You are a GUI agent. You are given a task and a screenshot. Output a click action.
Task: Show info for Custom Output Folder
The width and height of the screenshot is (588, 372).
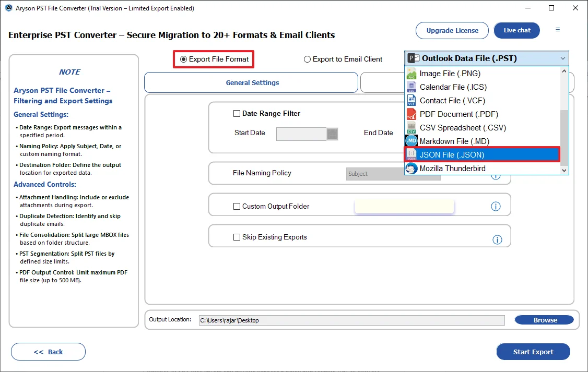coord(496,207)
